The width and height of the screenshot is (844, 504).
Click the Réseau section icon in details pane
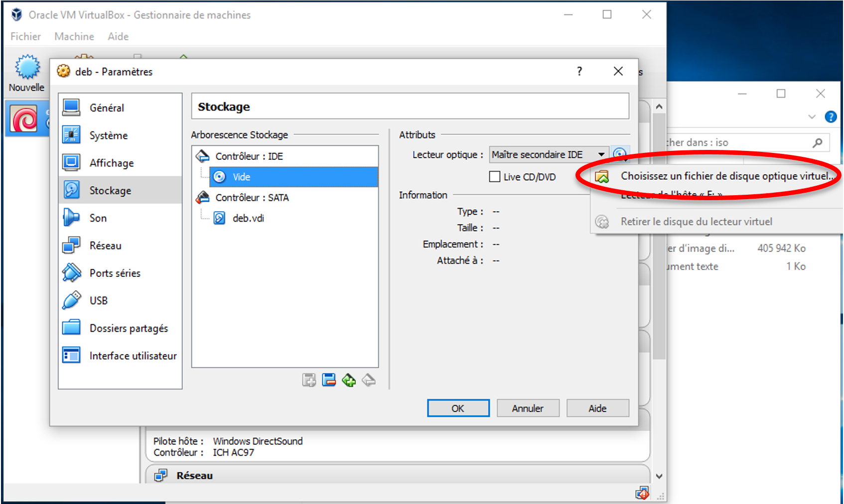pos(161,475)
